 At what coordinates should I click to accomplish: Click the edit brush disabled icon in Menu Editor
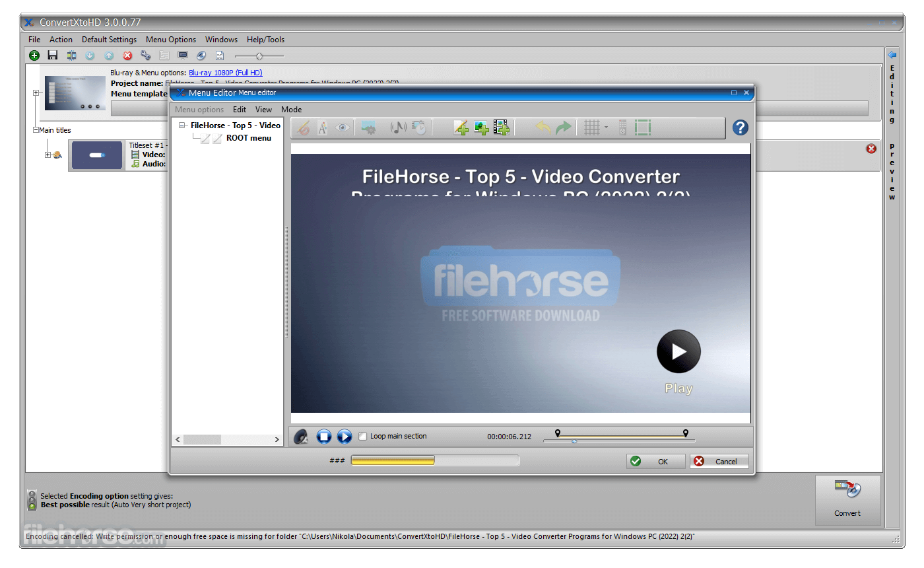303,128
